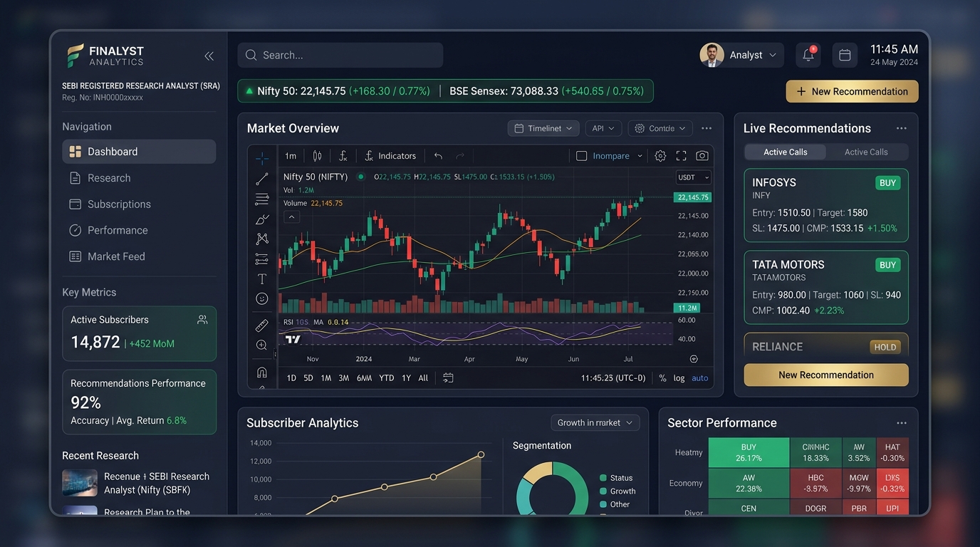Select the trend line drawing tool

tap(262, 179)
